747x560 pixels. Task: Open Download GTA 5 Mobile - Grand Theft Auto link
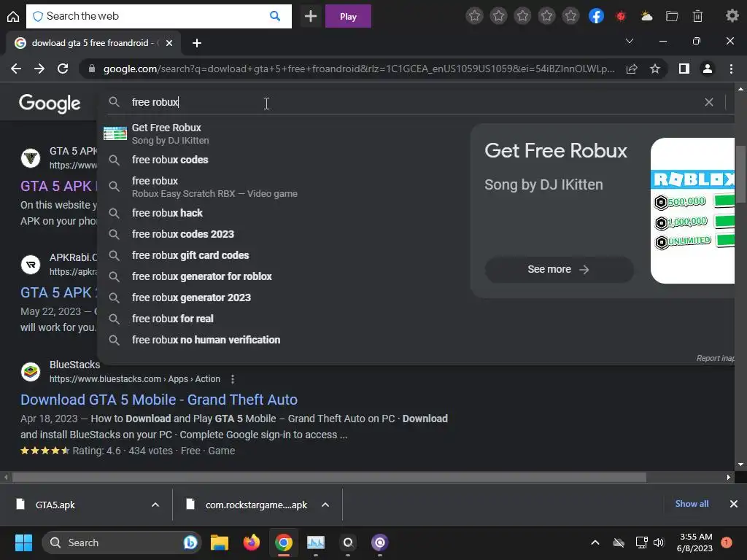[159, 400]
